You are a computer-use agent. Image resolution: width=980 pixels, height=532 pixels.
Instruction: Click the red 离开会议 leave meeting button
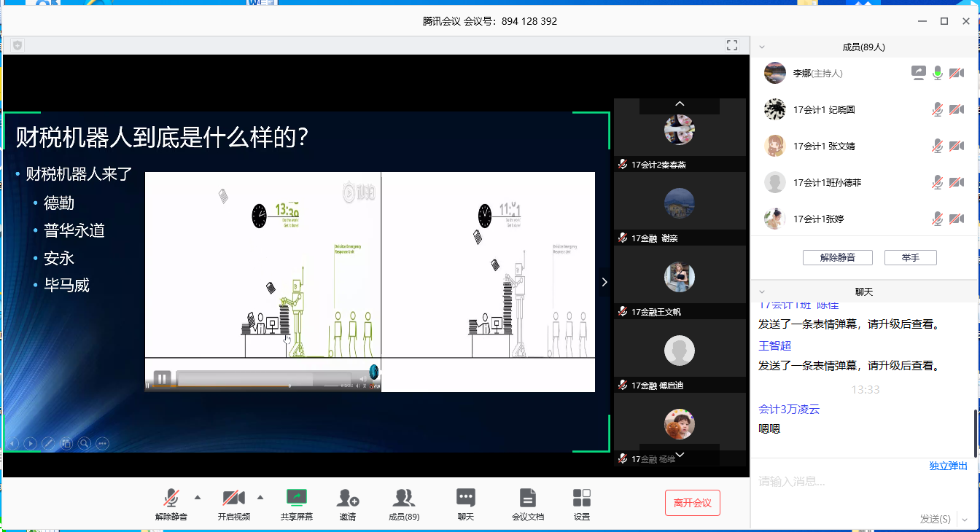coord(692,503)
